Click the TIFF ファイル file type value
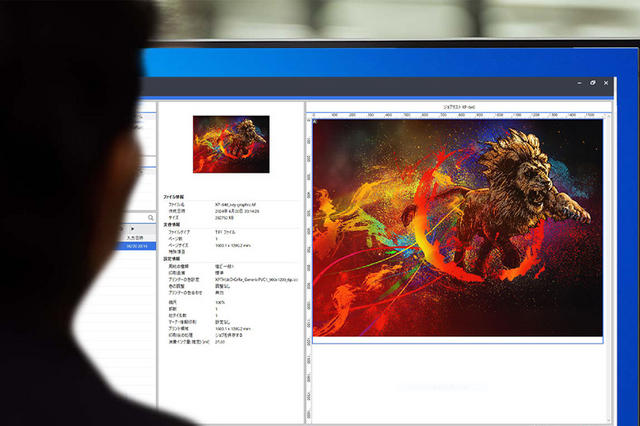 (225, 232)
